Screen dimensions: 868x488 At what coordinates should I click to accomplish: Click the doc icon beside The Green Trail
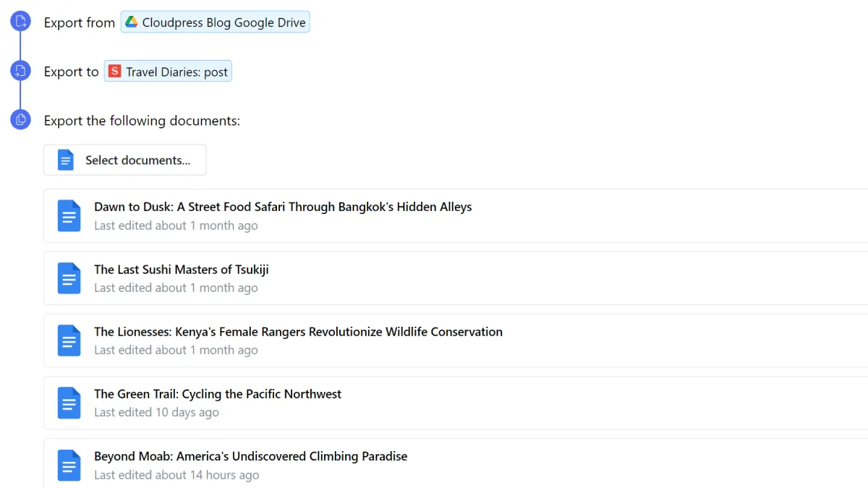(69, 403)
